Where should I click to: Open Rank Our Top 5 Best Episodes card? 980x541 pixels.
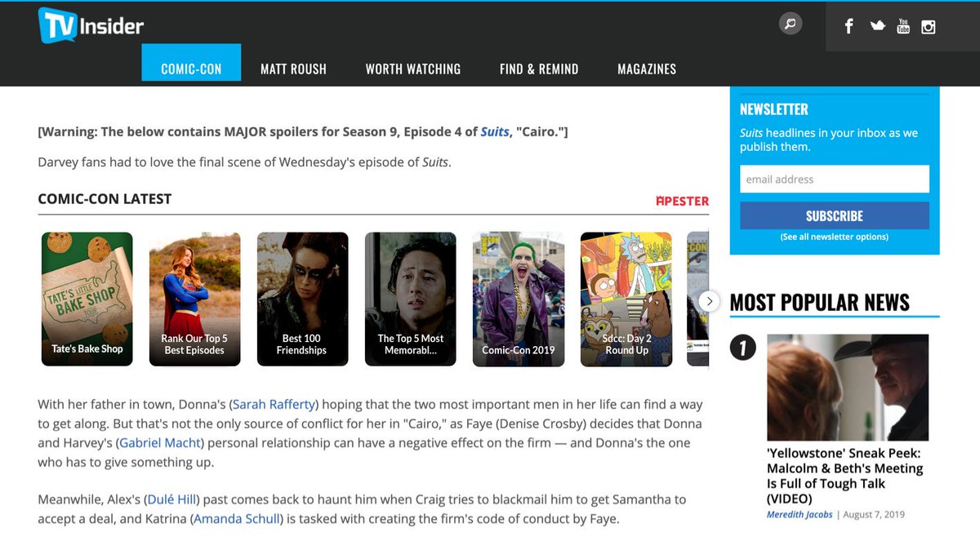point(194,299)
